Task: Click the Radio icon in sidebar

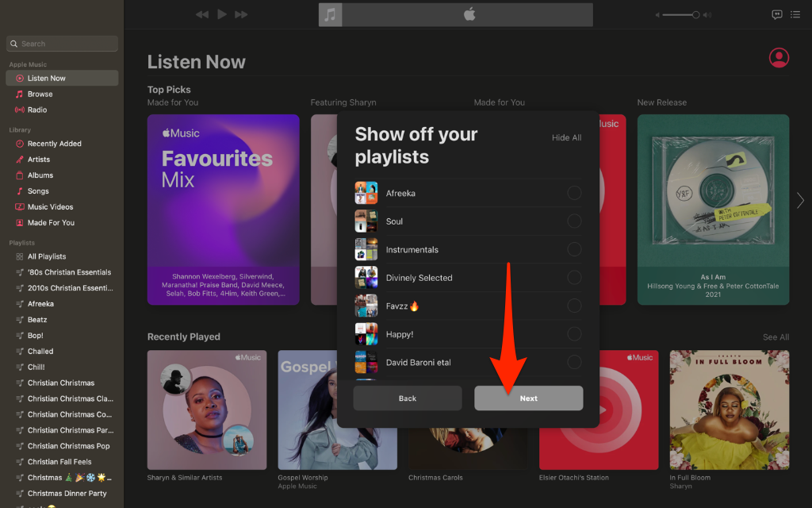Action: pos(20,110)
